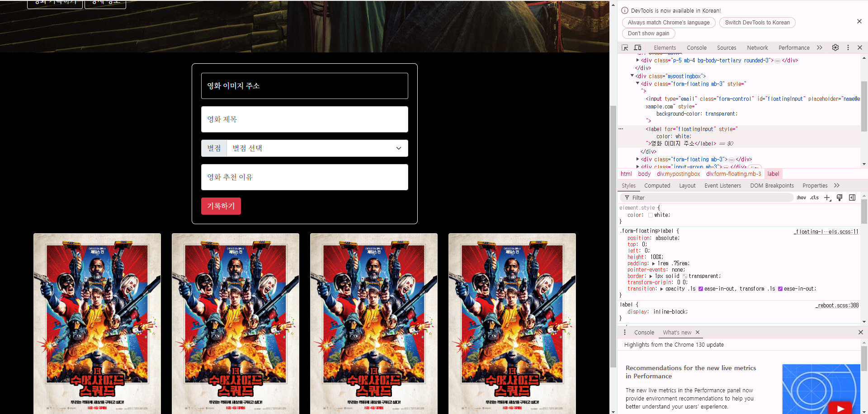The image size is (868, 414).
Task: Expand the padding shorthand property
Action: [x=653, y=263]
